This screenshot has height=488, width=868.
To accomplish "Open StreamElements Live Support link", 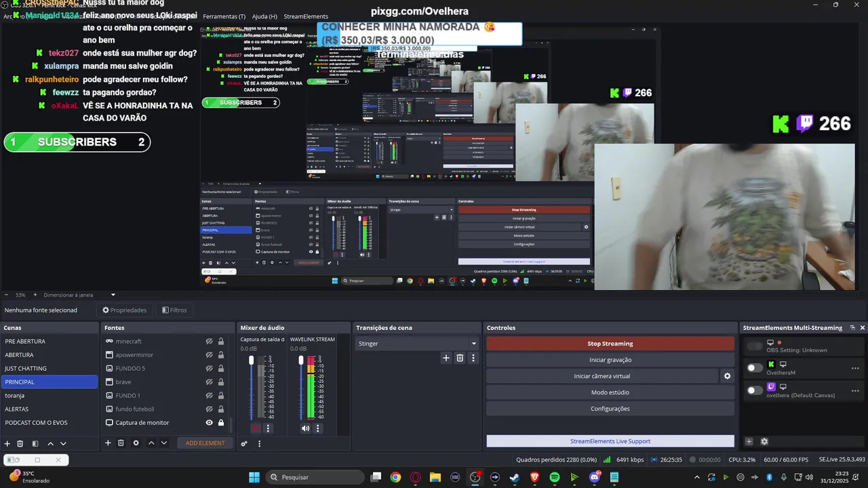I will tap(610, 441).
